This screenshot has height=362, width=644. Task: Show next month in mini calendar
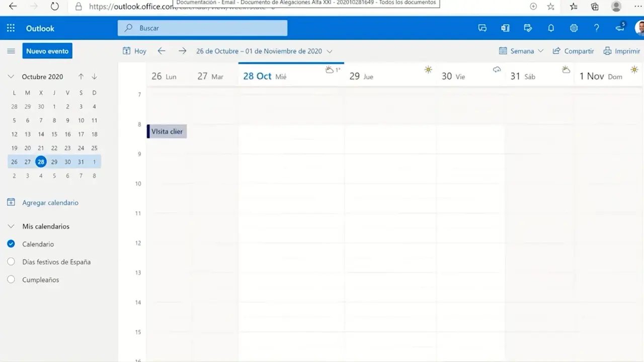pos(94,76)
